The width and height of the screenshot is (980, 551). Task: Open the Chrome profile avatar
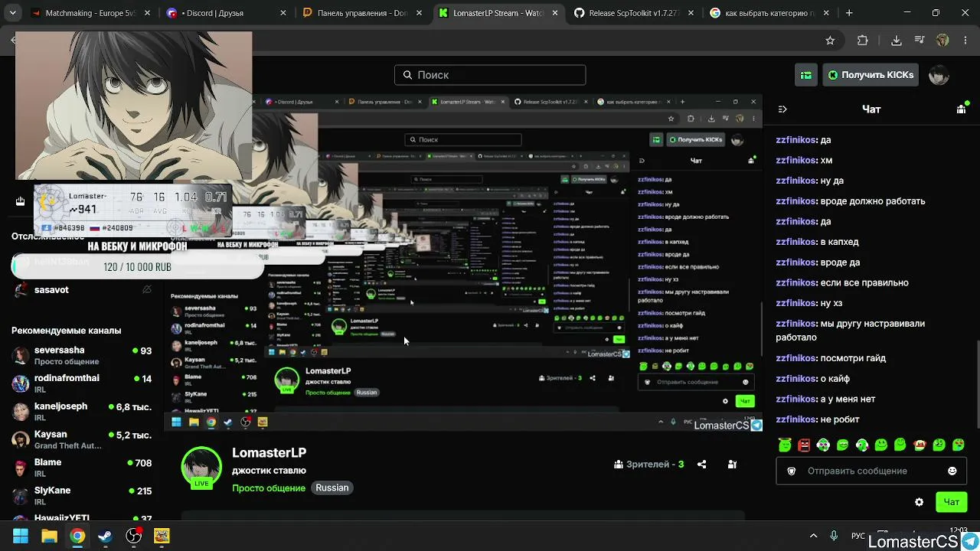pos(942,41)
